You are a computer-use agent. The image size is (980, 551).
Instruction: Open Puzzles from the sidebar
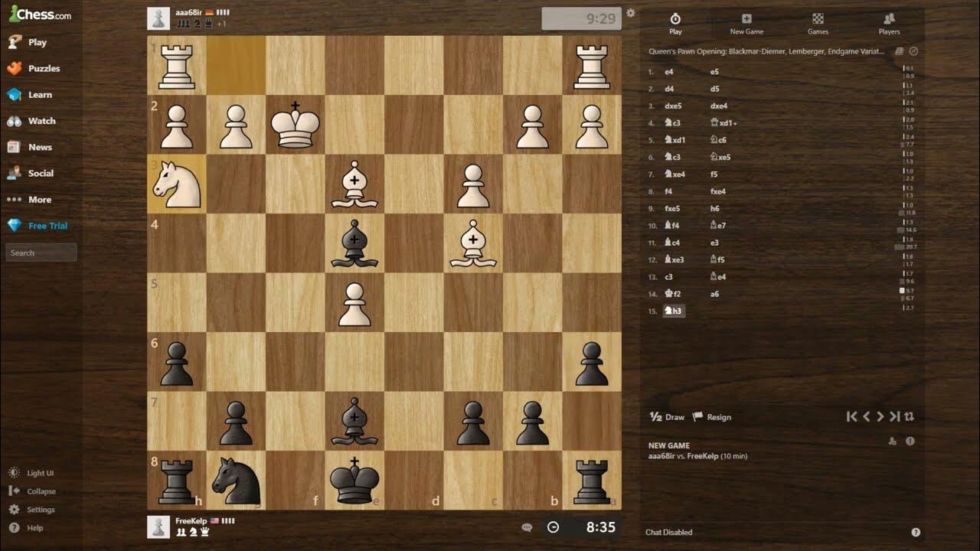click(34, 68)
